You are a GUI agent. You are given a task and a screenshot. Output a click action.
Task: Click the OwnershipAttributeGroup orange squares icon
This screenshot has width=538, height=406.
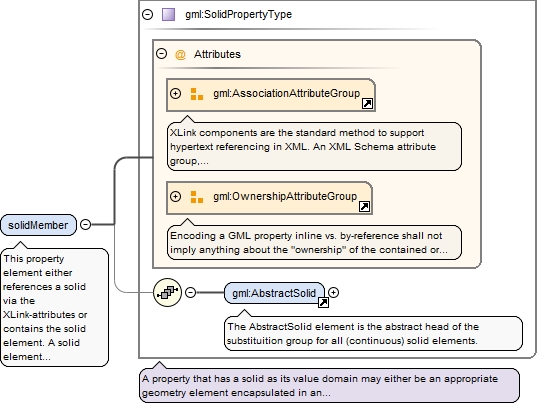tap(197, 197)
